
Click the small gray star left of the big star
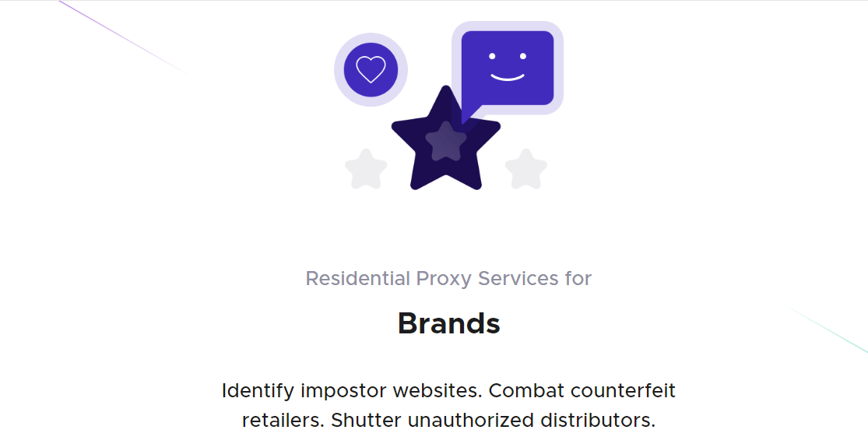366,169
